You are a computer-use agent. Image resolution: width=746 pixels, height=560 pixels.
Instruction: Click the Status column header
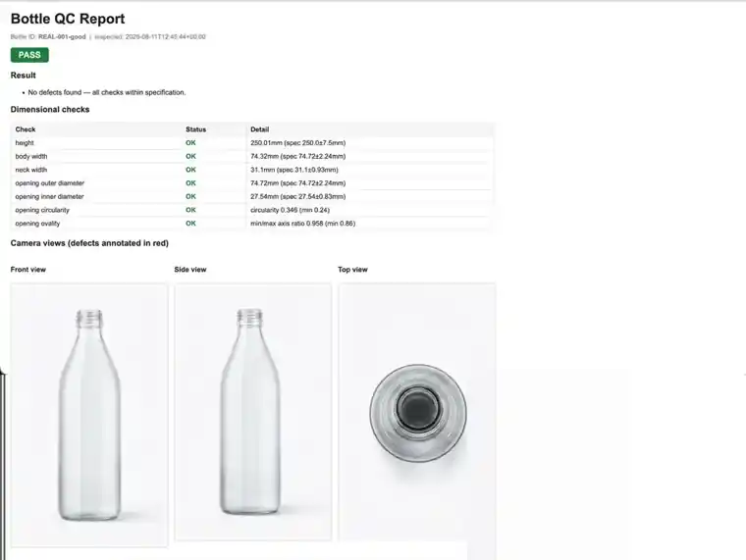[x=196, y=129]
